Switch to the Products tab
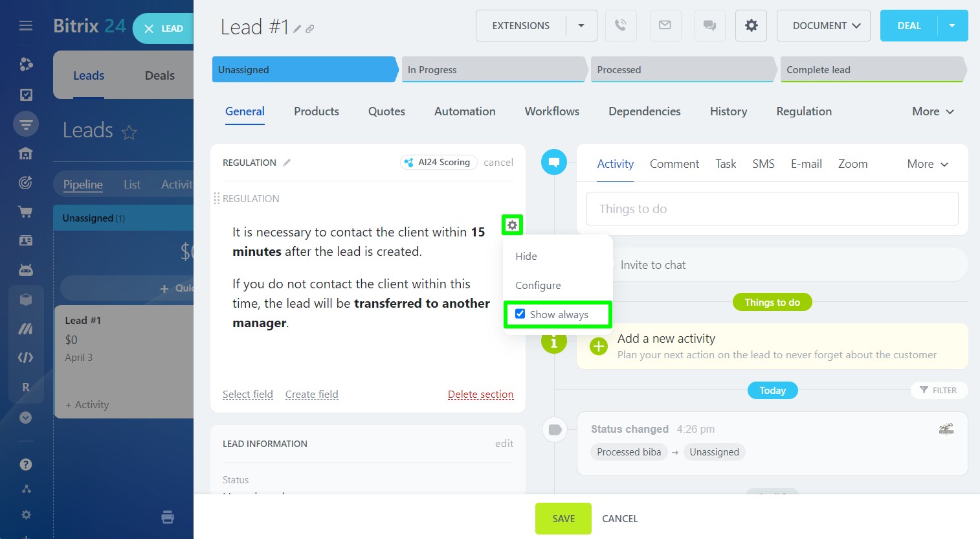This screenshot has height=539, width=980. coord(316,111)
